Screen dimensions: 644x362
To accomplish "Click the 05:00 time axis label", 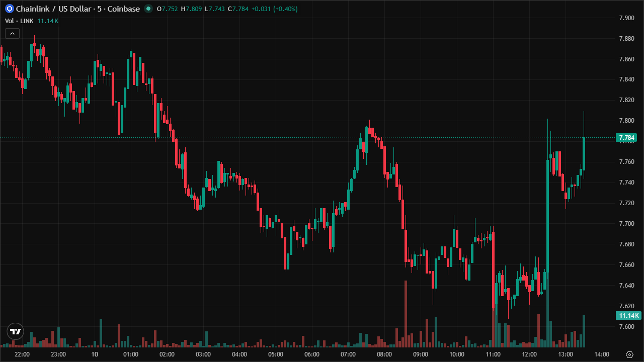I will (x=276, y=354).
